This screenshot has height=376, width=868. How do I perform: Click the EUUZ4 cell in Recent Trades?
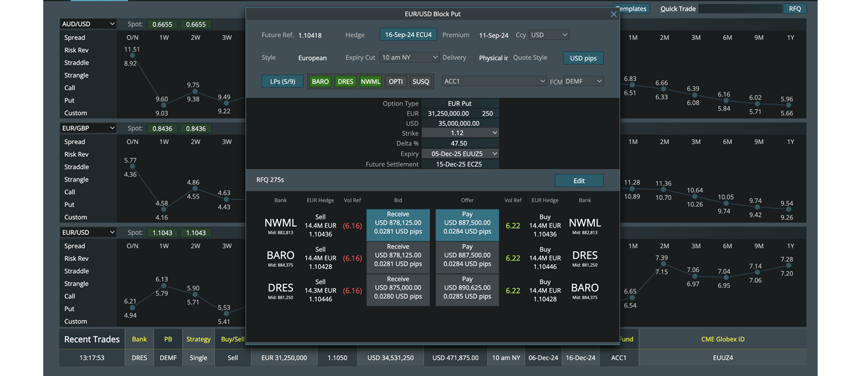(723, 357)
